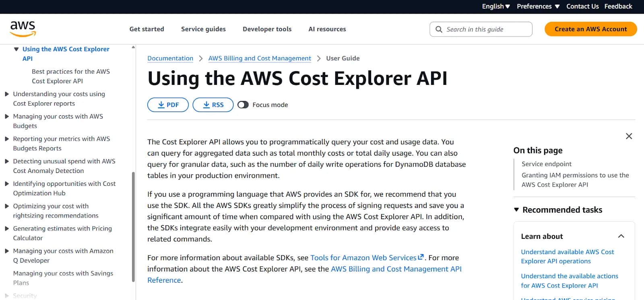
Task: Open Generating estimates with Pricing Calculator
Action: click(62, 233)
